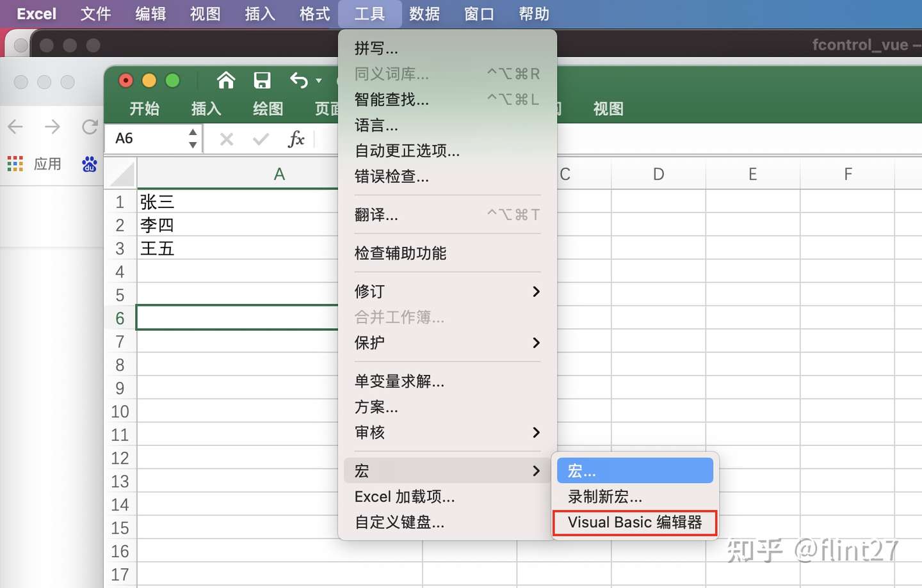Image resolution: width=922 pixels, height=588 pixels.
Task: Select 自定义键盘... menu item
Action: pos(447,522)
